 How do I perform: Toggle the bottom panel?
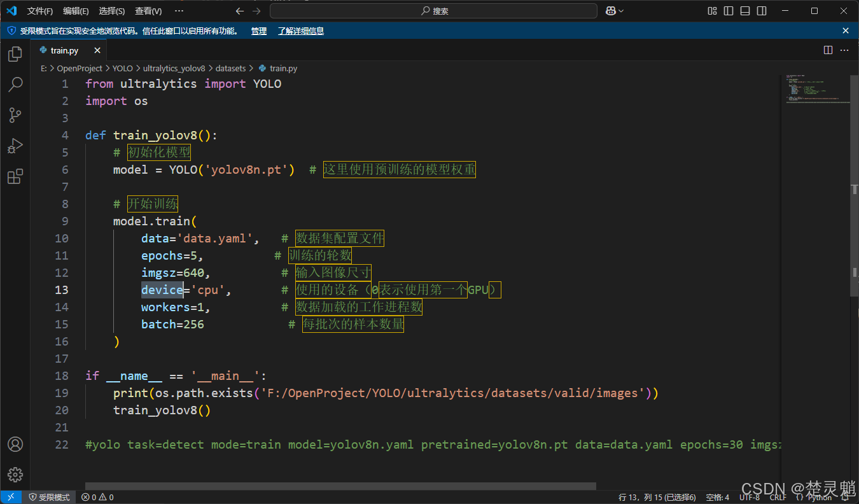pyautogui.click(x=745, y=11)
